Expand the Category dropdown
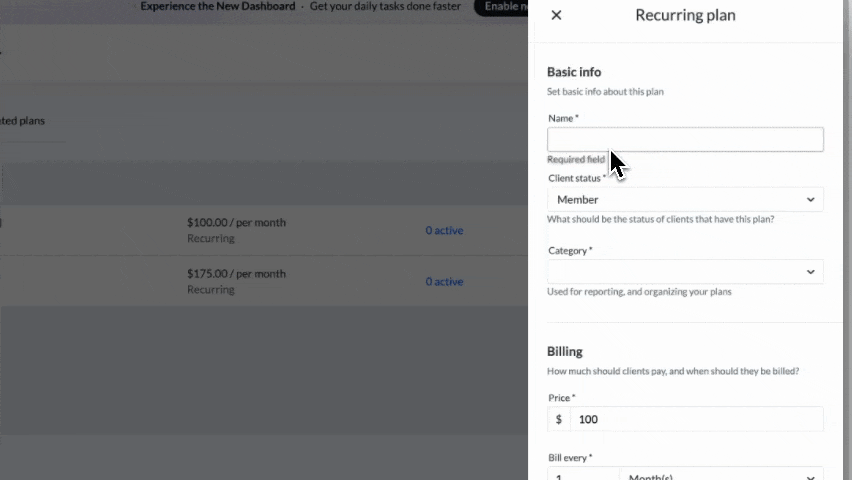 pyautogui.click(x=685, y=272)
